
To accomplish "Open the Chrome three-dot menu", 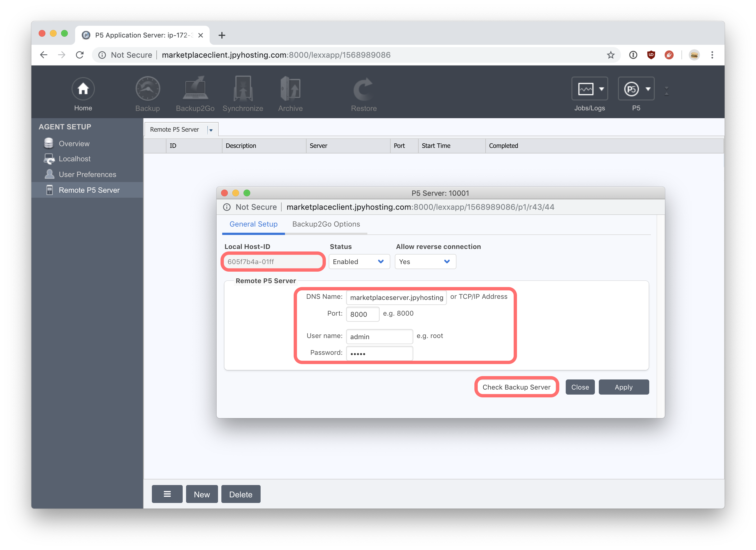I will click(x=712, y=55).
